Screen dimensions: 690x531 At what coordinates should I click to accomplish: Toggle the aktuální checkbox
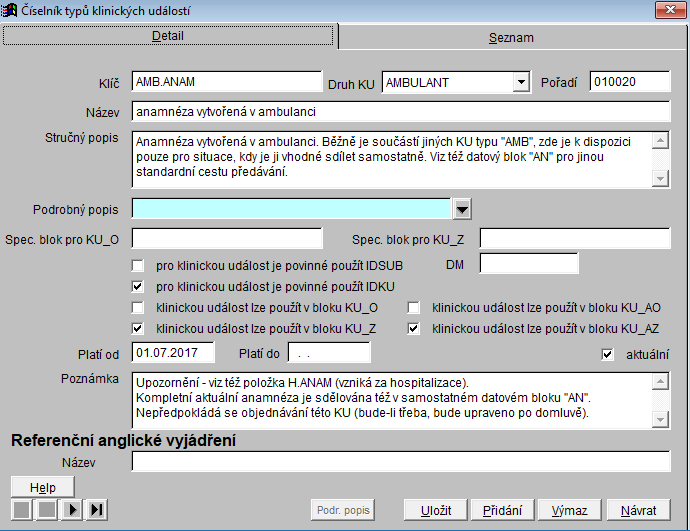(607, 353)
